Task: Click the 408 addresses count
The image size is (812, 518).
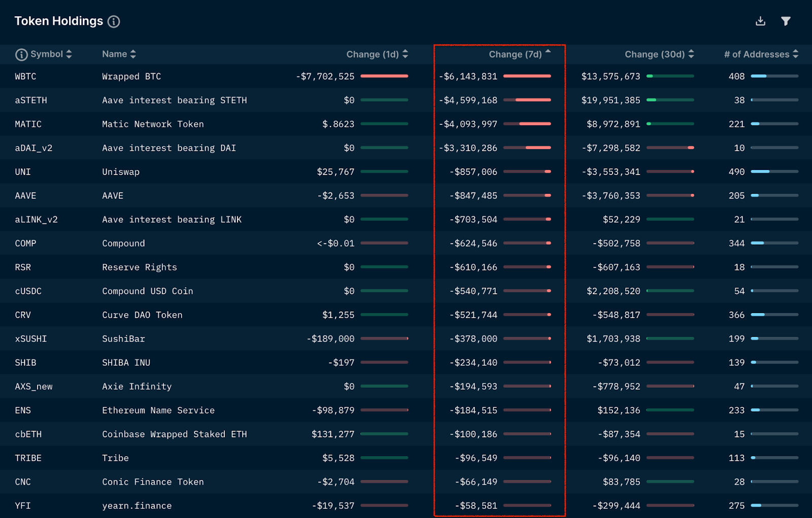Action: (736, 76)
